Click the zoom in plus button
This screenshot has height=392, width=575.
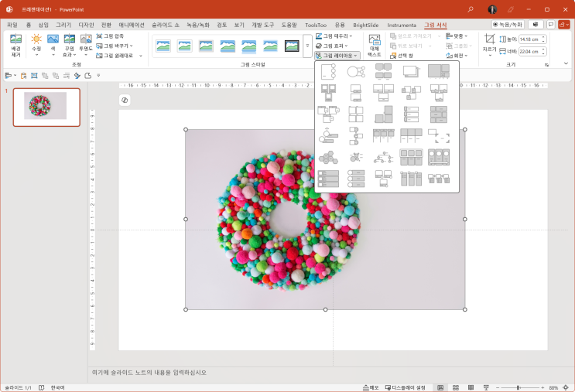coord(542,387)
